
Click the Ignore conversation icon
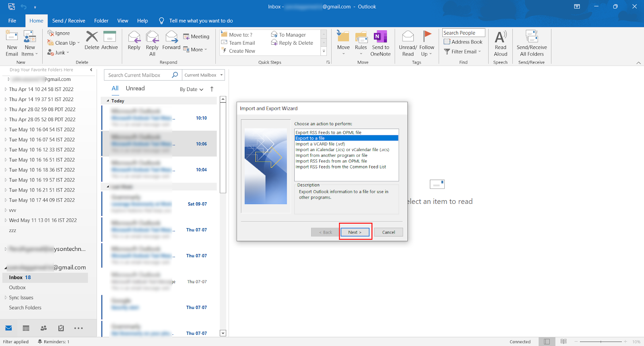(51, 33)
